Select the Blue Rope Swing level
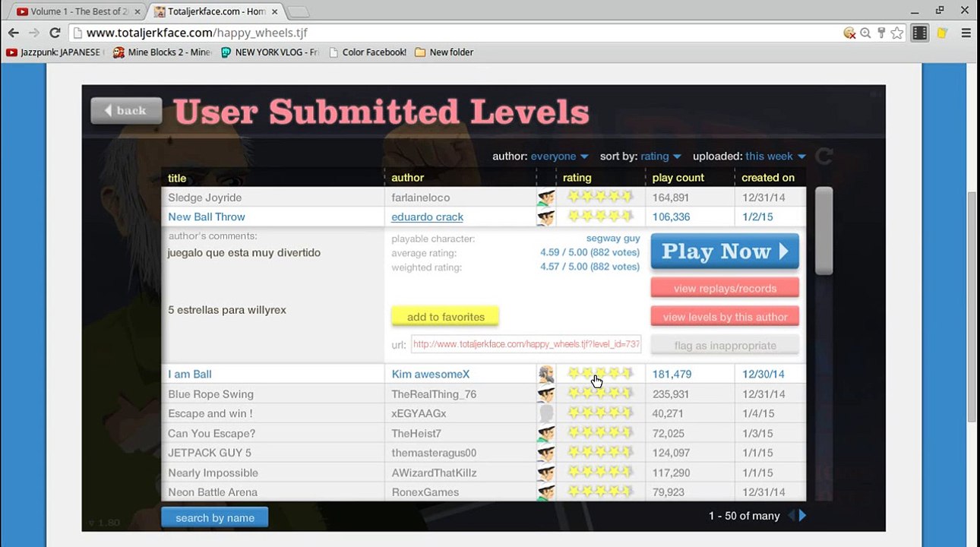This screenshot has height=547, width=980. [x=483, y=394]
